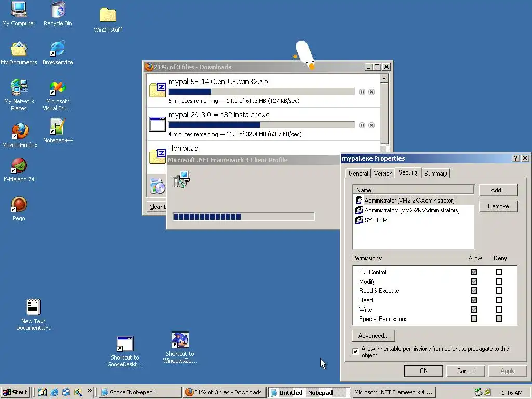Confirm properties with OK
This screenshot has height=399, width=532.
(423, 371)
